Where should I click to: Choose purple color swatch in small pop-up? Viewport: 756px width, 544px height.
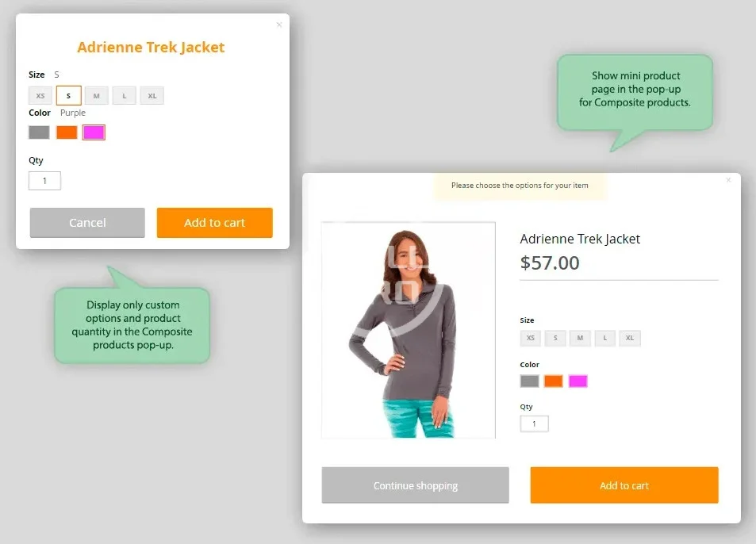(94, 132)
